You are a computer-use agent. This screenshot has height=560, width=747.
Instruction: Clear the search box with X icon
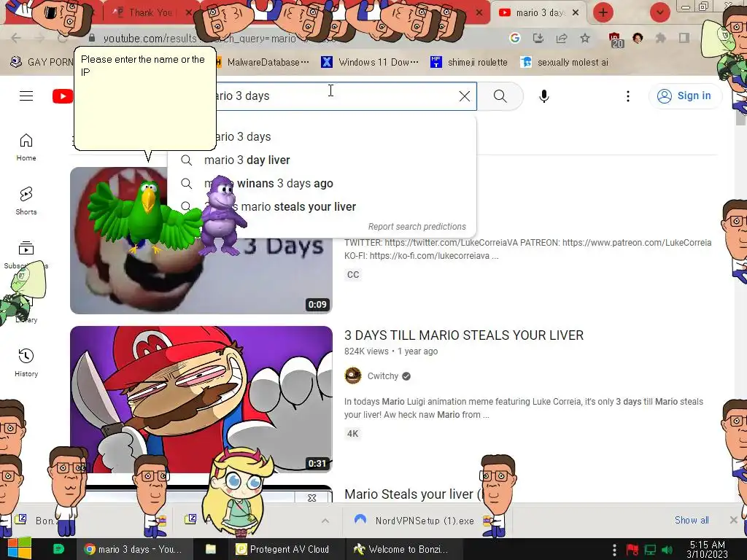465,96
